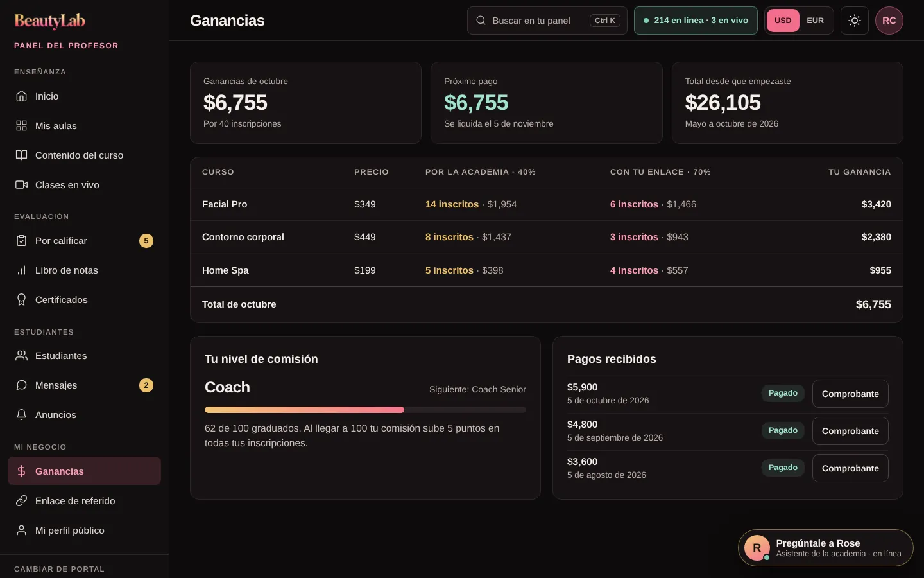Viewport: 924px width, 578px height.
Task: Click the person icon for Mi perfil público
Action: [21, 530]
